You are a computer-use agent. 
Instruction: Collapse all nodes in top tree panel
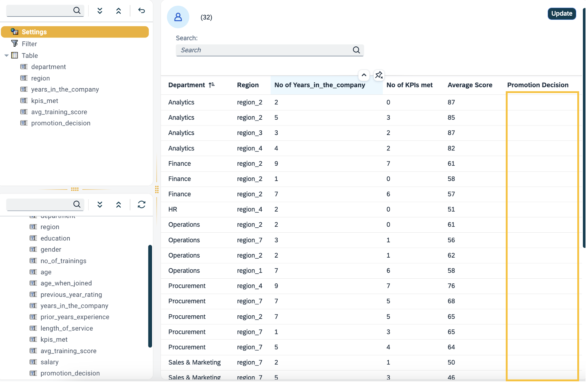(119, 11)
